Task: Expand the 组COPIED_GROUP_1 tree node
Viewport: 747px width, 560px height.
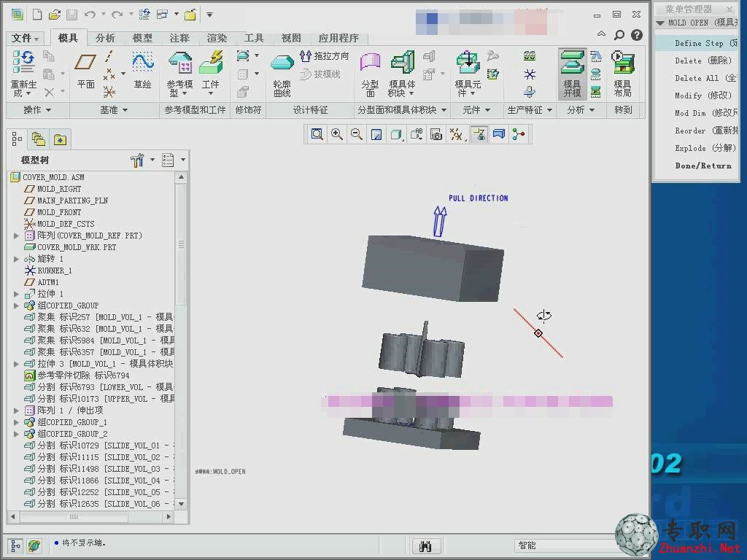Action: [16, 422]
